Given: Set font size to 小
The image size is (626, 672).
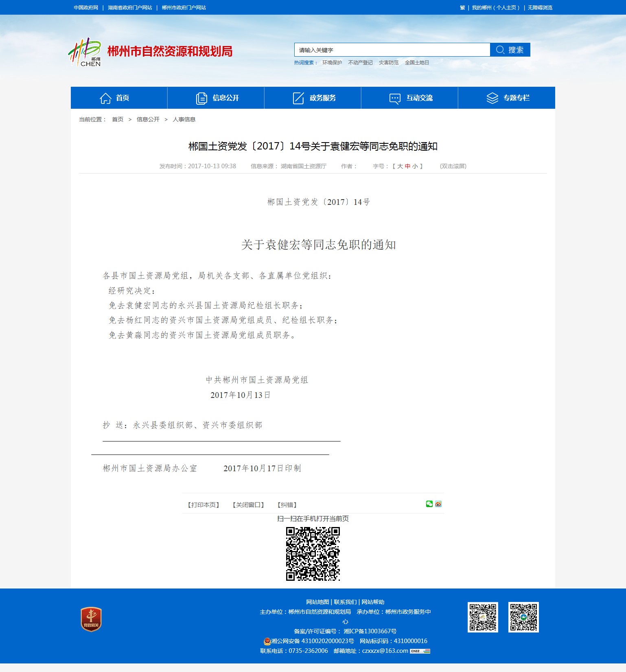Looking at the screenshot, I should click(x=415, y=166).
